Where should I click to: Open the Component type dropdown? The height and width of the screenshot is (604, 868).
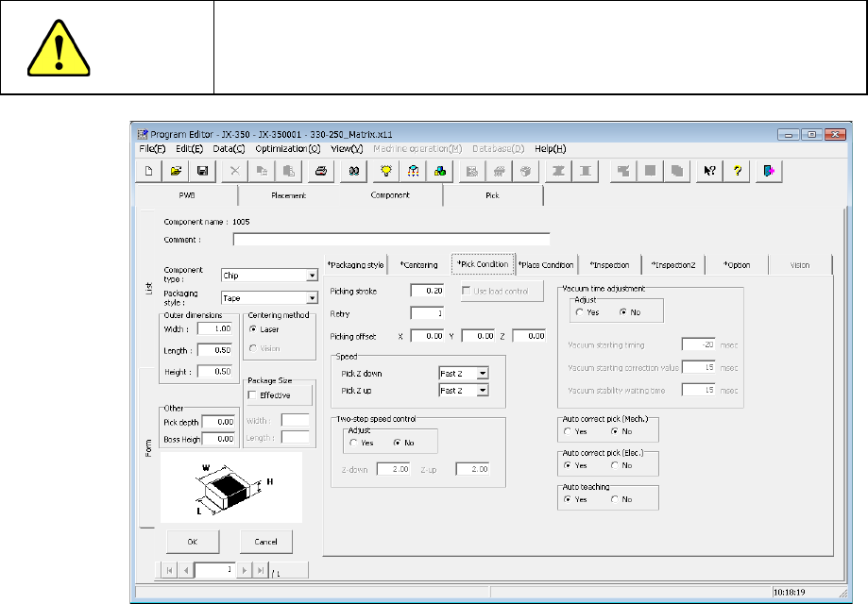312,276
